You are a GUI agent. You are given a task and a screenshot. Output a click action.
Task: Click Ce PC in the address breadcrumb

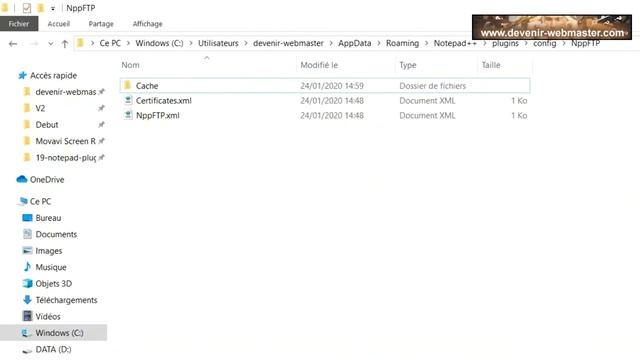(x=110, y=43)
